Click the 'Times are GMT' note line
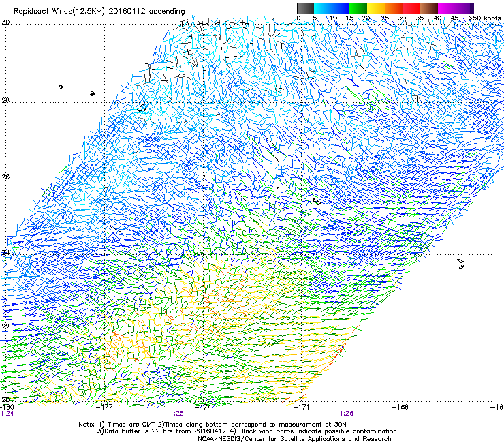Screen dimensions: 504x443 (212, 425)
